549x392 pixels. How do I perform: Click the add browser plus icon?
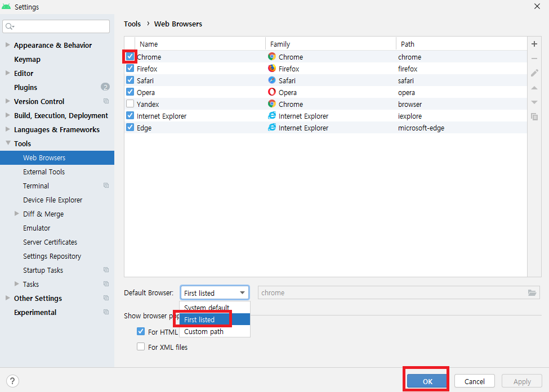534,44
